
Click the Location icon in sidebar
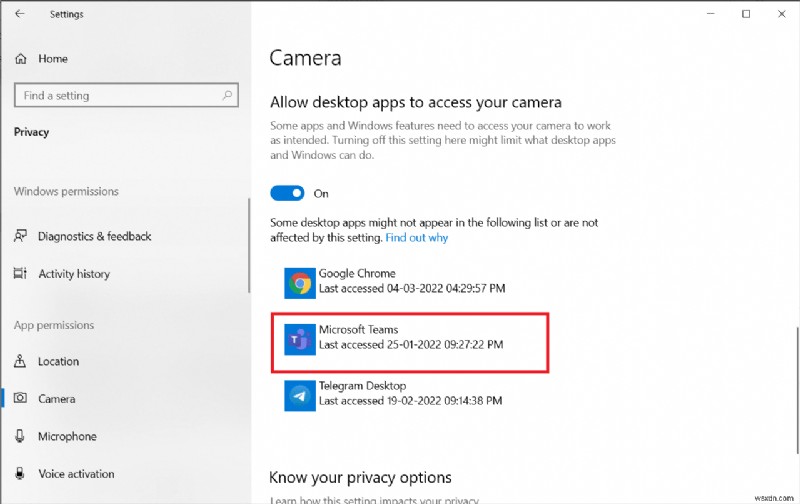[x=21, y=361]
